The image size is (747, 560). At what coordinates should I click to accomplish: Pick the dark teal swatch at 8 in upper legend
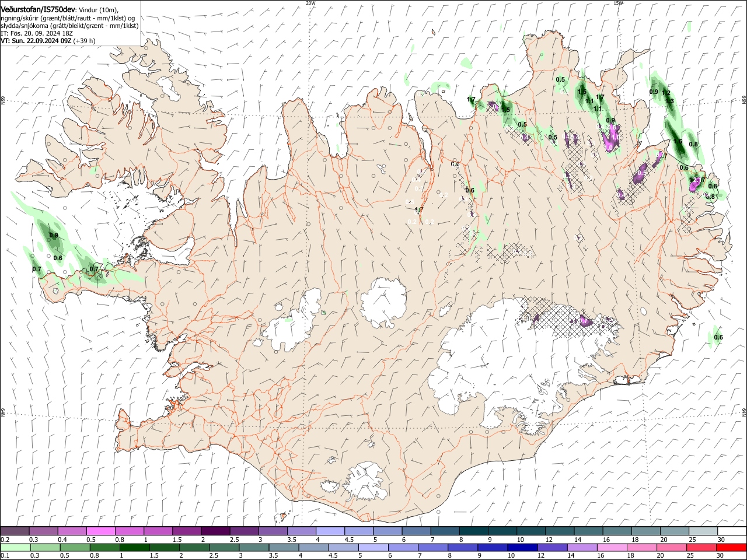point(474,531)
